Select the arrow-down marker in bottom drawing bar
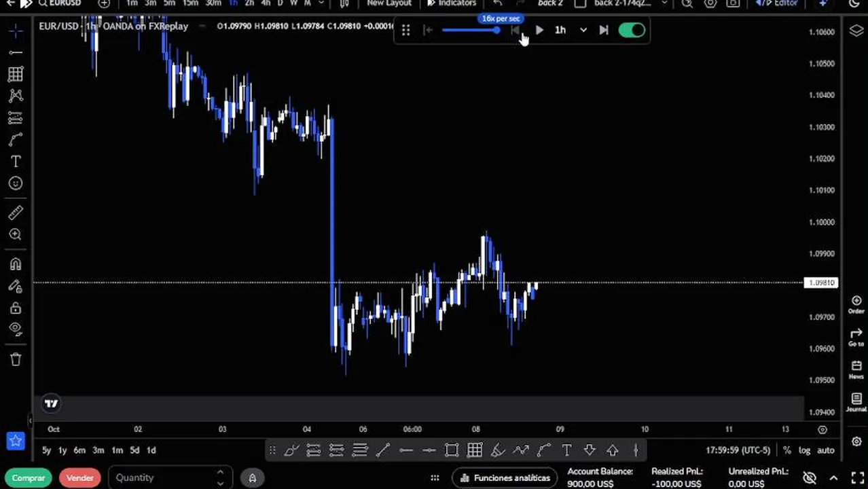 point(590,450)
